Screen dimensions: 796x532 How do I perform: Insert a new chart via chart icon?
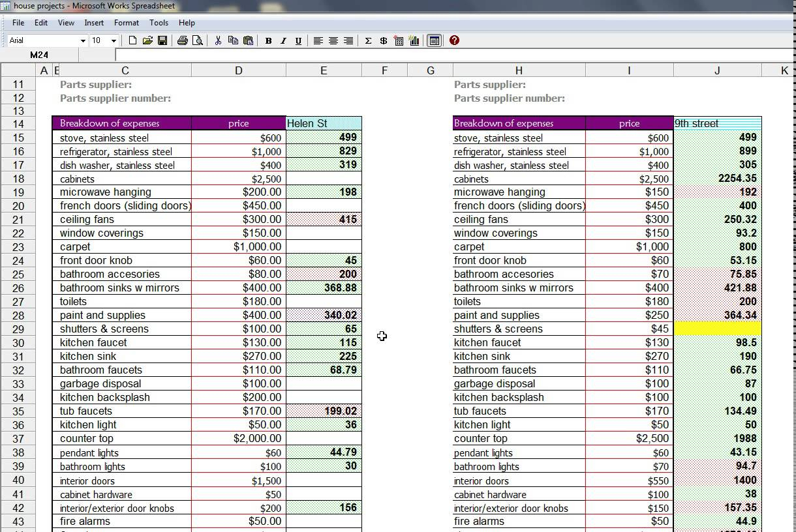point(414,40)
